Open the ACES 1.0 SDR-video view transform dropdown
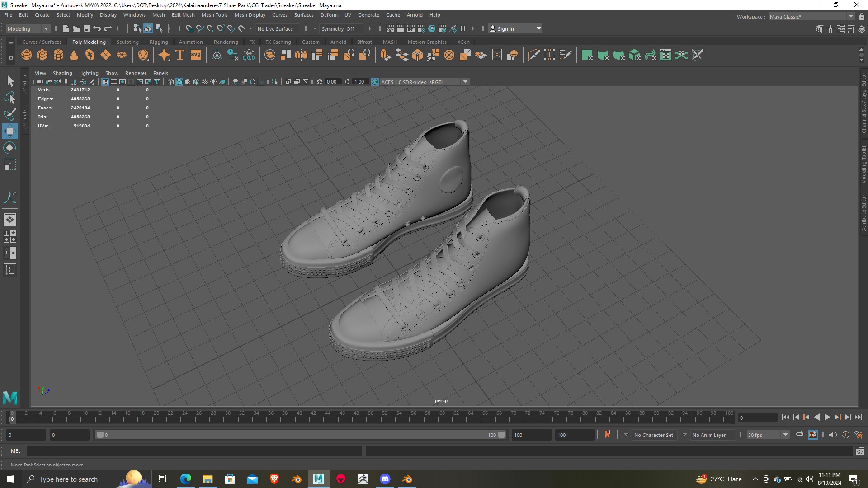 click(425, 82)
